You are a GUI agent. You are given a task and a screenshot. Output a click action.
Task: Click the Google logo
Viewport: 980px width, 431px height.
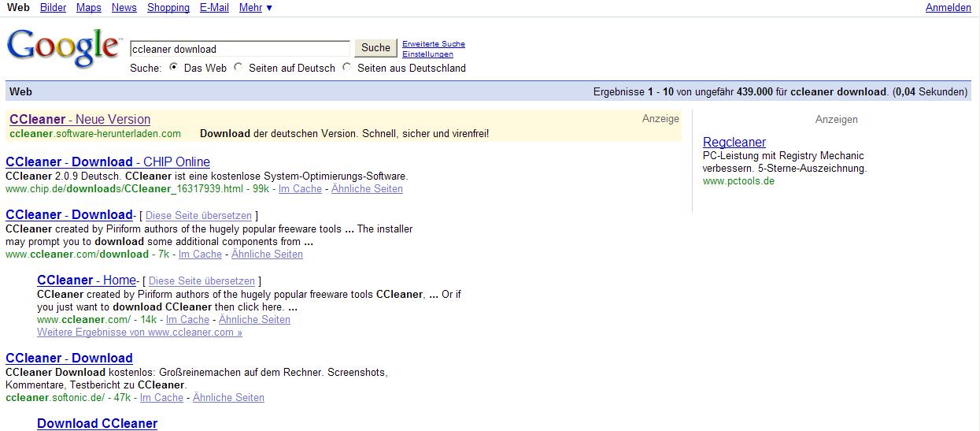pyautogui.click(x=63, y=49)
